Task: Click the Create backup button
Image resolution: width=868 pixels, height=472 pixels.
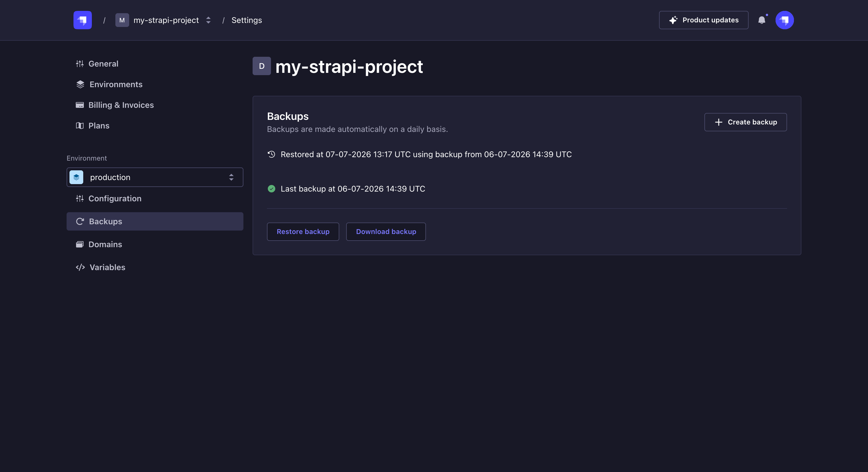Action: pyautogui.click(x=745, y=122)
